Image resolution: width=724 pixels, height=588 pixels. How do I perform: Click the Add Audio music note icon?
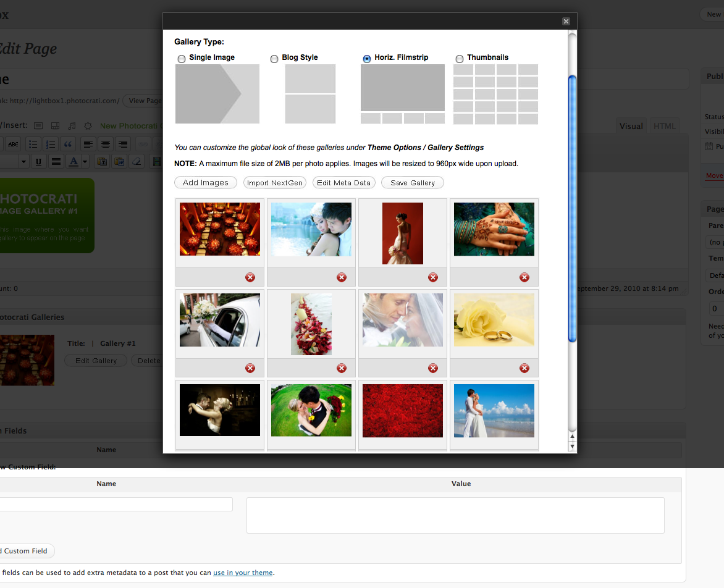[x=72, y=126]
